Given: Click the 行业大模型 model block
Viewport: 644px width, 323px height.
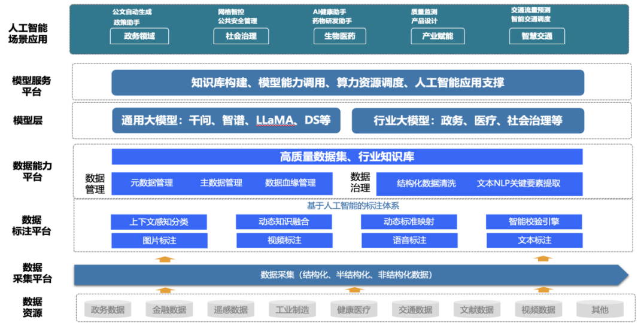Looking at the screenshot, I should coord(467,120).
